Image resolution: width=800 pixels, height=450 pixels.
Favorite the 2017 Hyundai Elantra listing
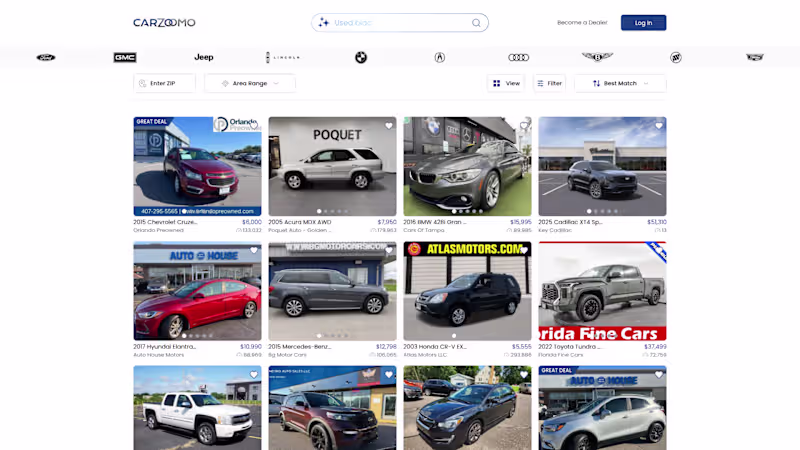(x=254, y=250)
